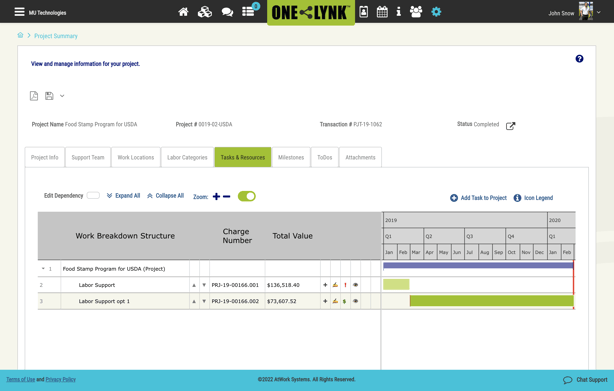Select the Tasks & Resources tab
614x391 pixels.
[x=243, y=157]
